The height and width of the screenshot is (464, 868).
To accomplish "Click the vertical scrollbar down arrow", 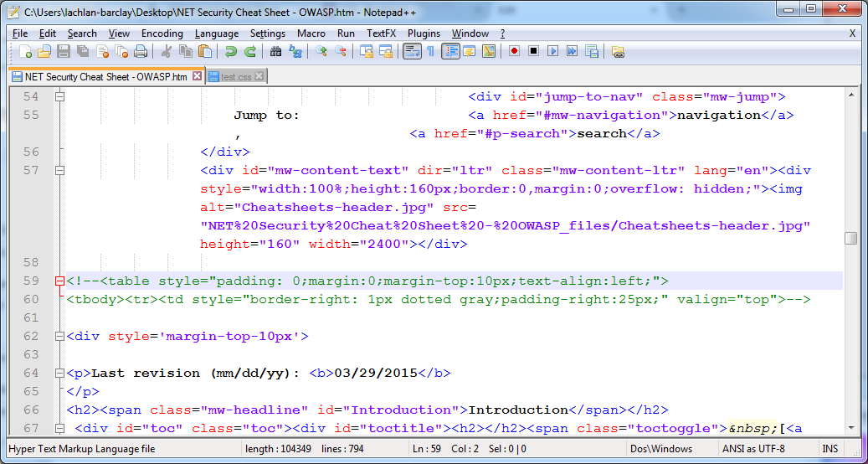I will 850,429.
